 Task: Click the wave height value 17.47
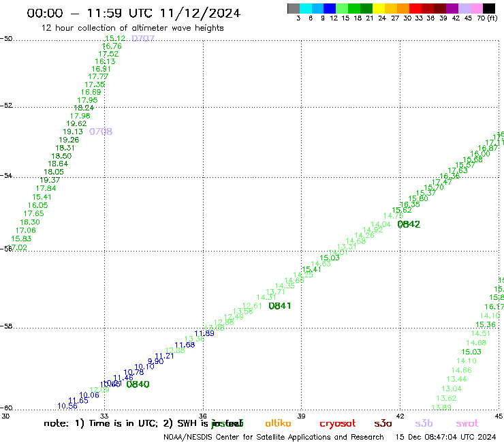point(441,183)
